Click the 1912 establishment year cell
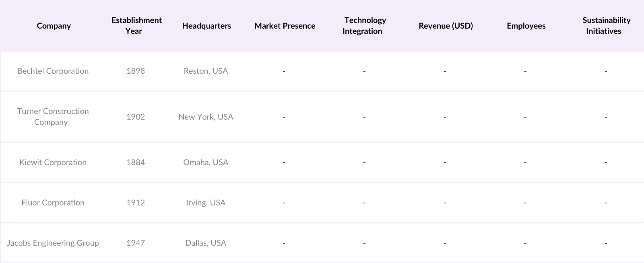Screen dimensions: 644x263 [x=136, y=203]
